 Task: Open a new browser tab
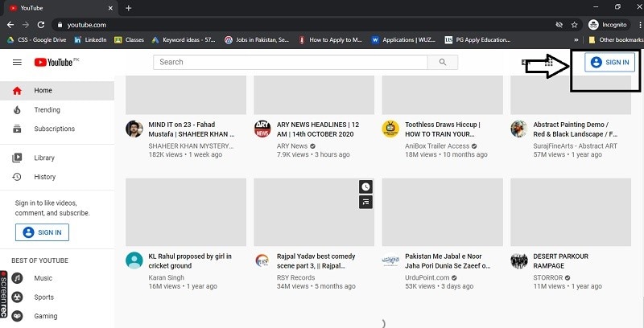(x=129, y=8)
